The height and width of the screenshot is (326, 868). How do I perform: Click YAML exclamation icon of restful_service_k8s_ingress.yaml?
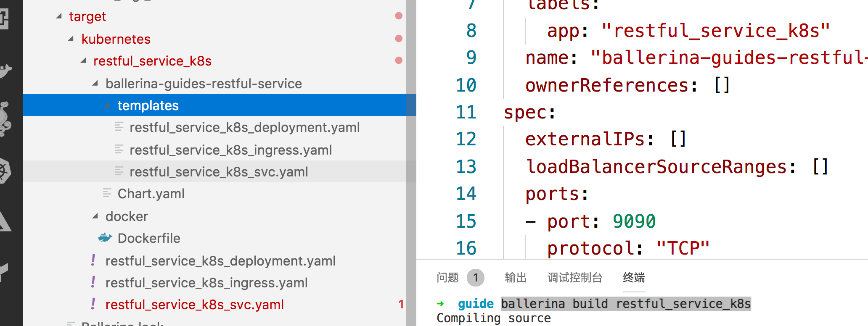point(93,282)
